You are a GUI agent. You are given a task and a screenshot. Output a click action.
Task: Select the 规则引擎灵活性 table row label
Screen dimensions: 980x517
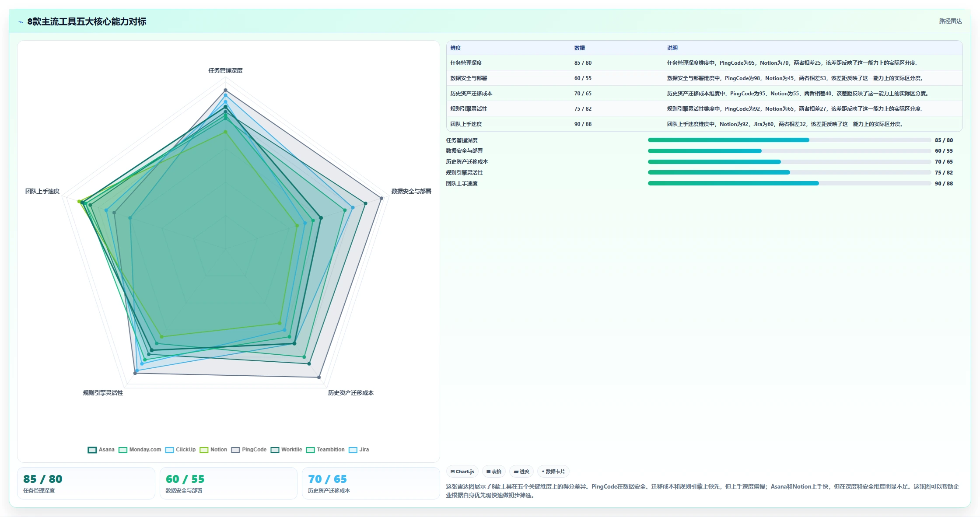(469, 109)
